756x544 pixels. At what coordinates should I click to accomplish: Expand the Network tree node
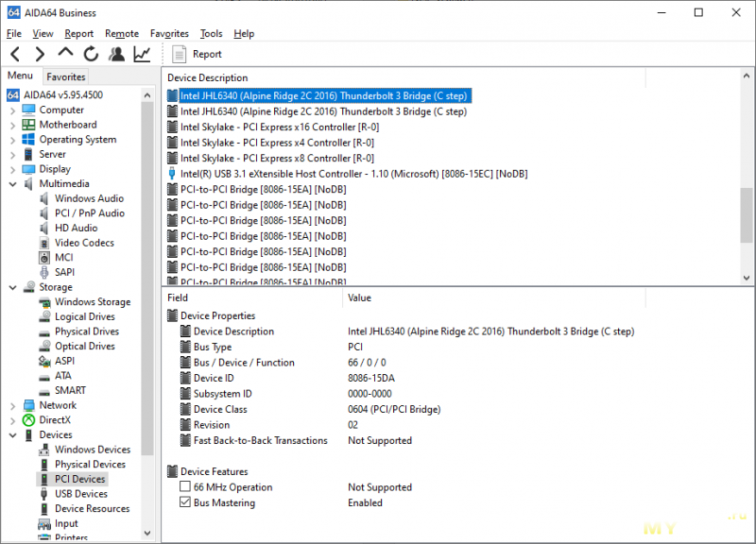pyautogui.click(x=13, y=406)
